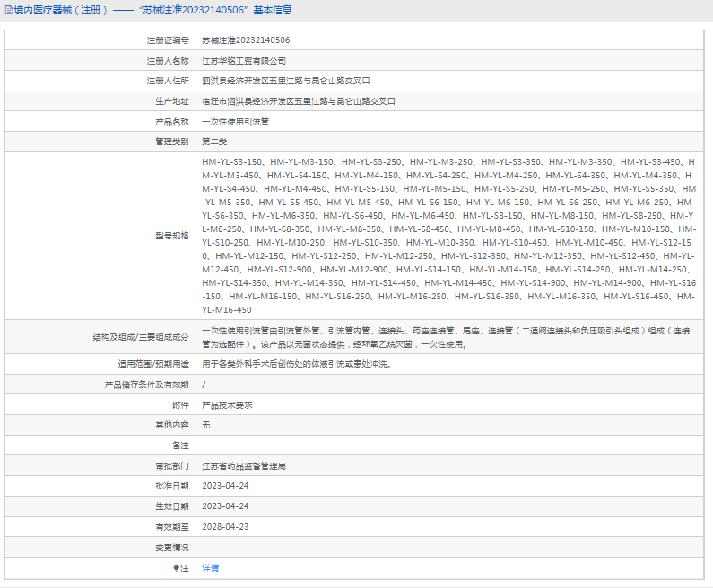Screen dimensions: 713x588
Task: Click expiry date 2028-04-23
Action: 225,527
